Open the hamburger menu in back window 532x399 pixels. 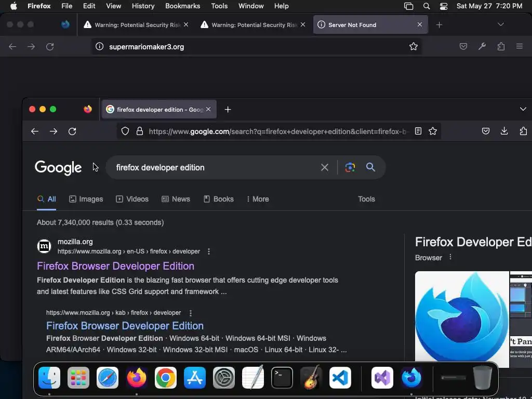pos(520,46)
